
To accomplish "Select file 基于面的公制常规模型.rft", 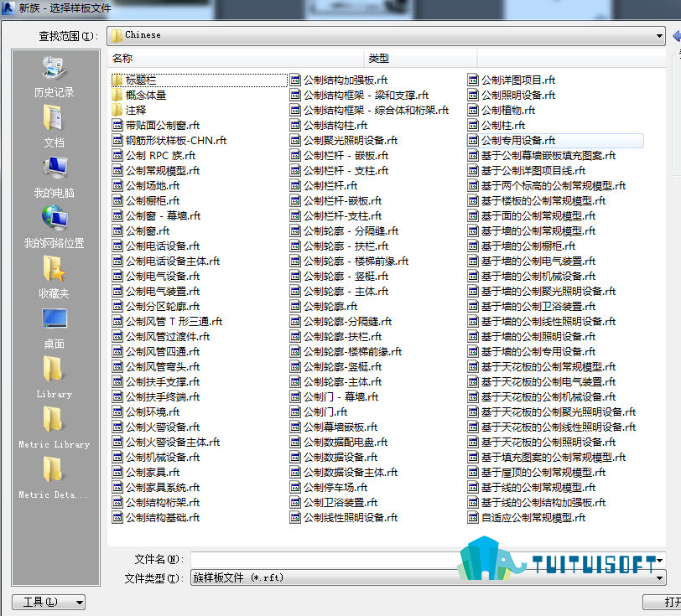I will [532, 215].
